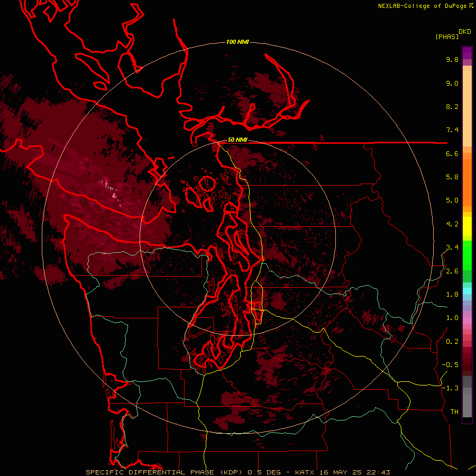The height and width of the screenshot is (476, 476).
Task: Click the 1.0 scale value
Action: click(x=452, y=318)
